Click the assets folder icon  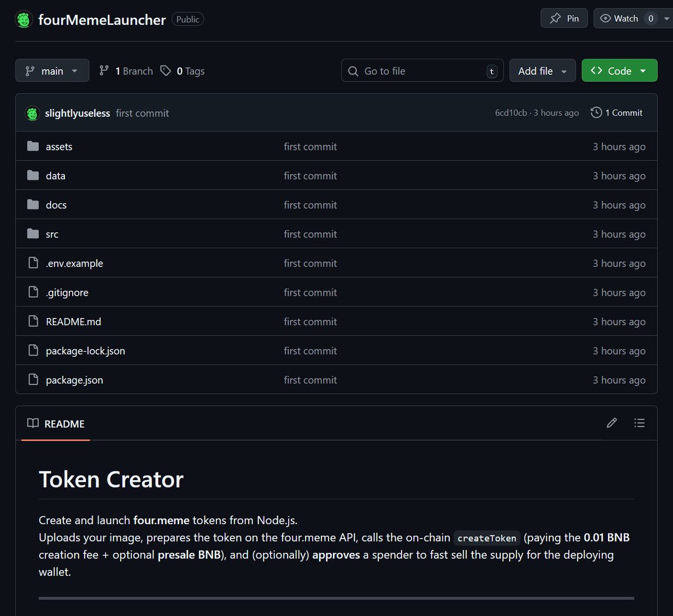[x=33, y=146]
